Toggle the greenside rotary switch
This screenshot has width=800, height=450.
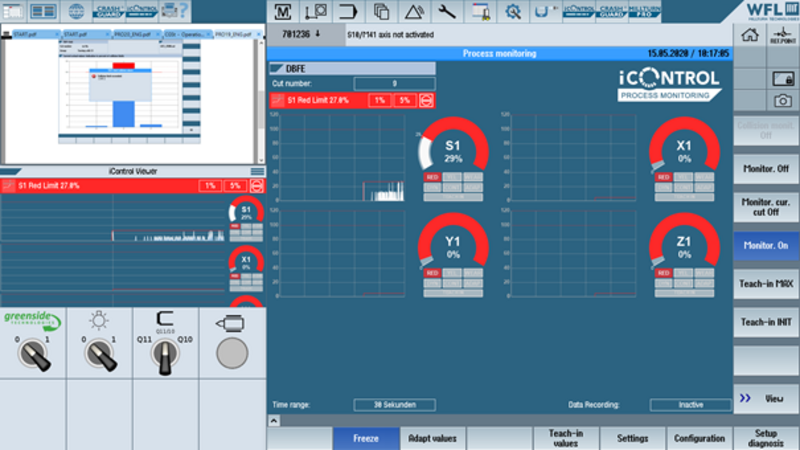[33, 354]
